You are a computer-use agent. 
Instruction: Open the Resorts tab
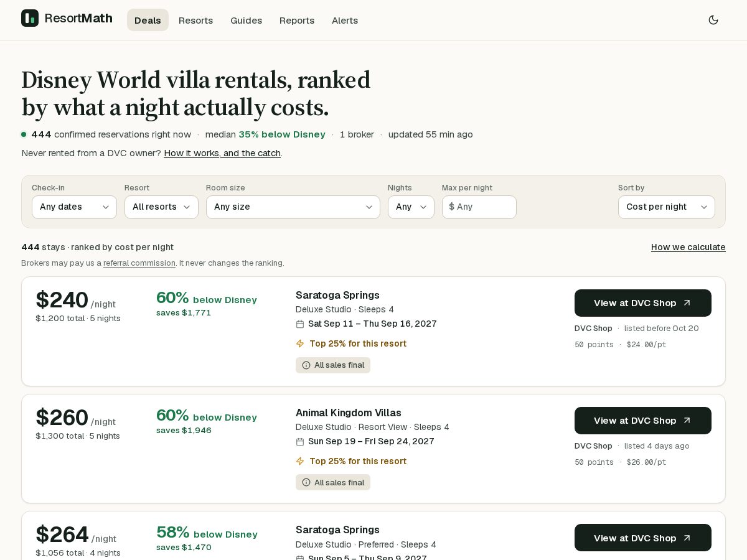[195, 20]
